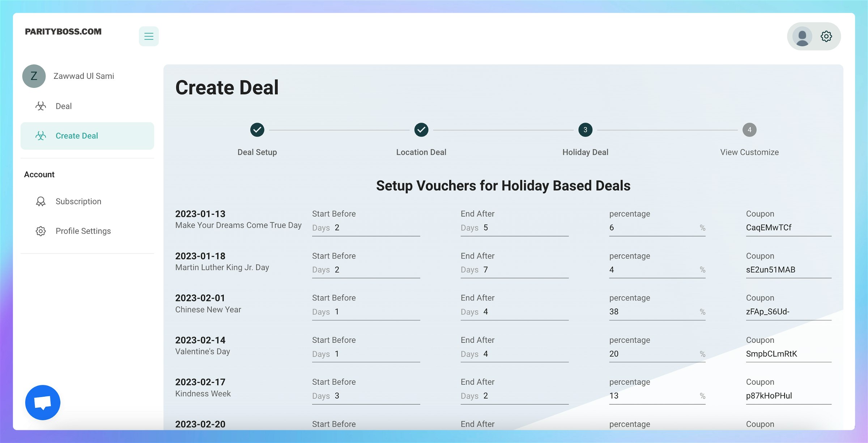Click percentage field for Valentine's Day

tap(653, 354)
